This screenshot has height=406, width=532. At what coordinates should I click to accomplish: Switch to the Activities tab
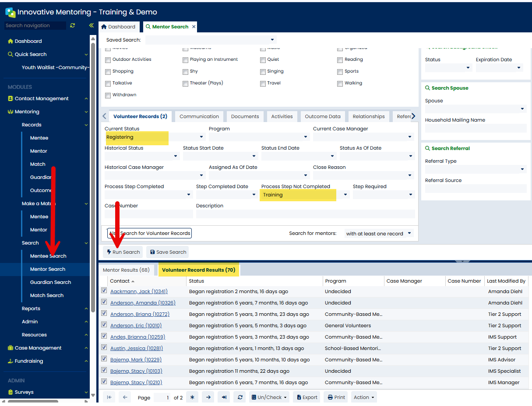click(x=282, y=116)
